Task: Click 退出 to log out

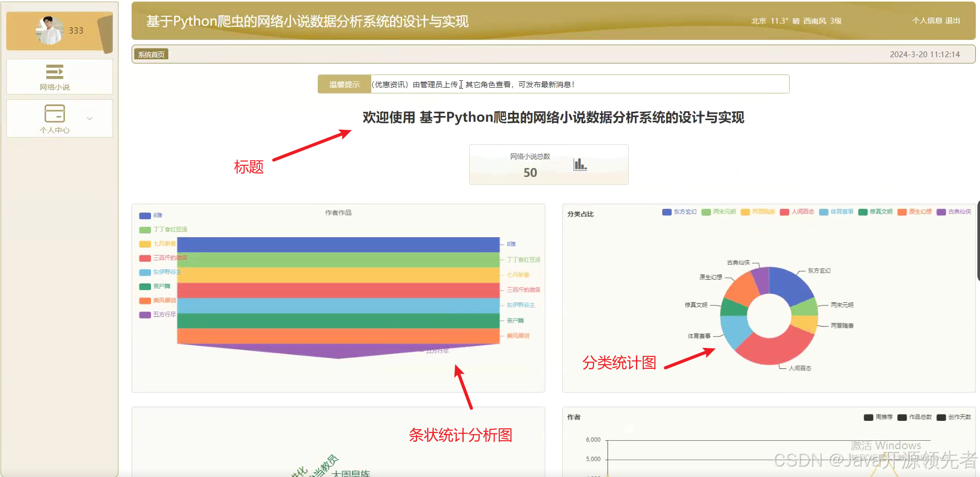Action: tap(955, 20)
